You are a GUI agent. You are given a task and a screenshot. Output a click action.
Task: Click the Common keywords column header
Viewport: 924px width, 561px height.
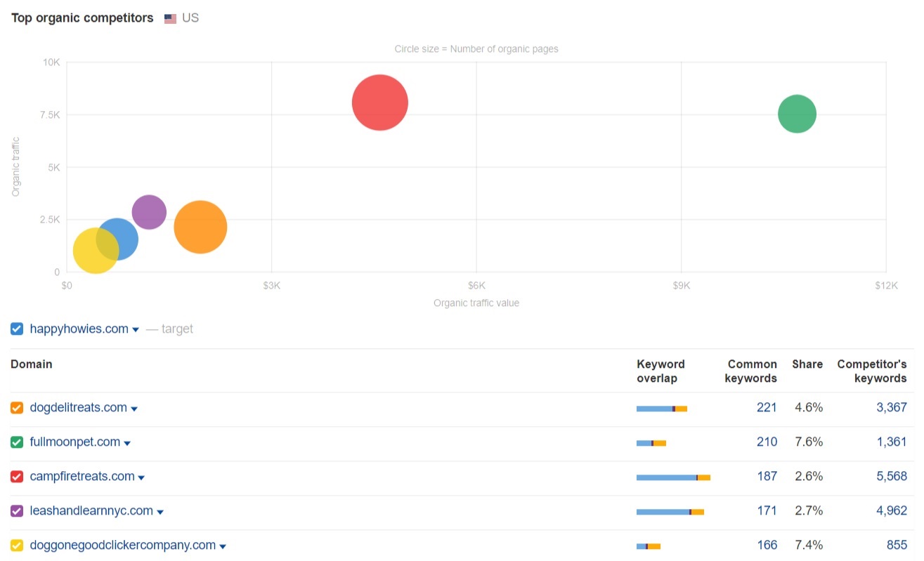[751, 371]
